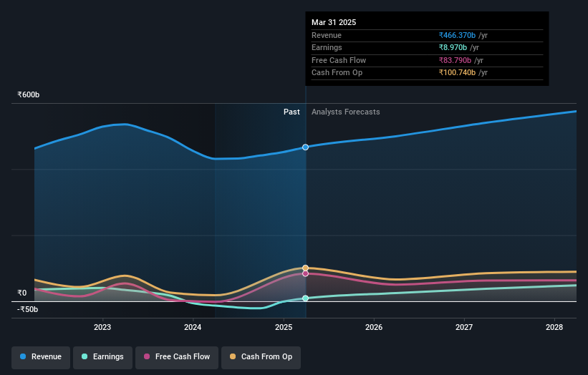The height and width of the screenshot is (375, 588).
Task: Click the 2026 x-axis label
Action: pos(374,327)
